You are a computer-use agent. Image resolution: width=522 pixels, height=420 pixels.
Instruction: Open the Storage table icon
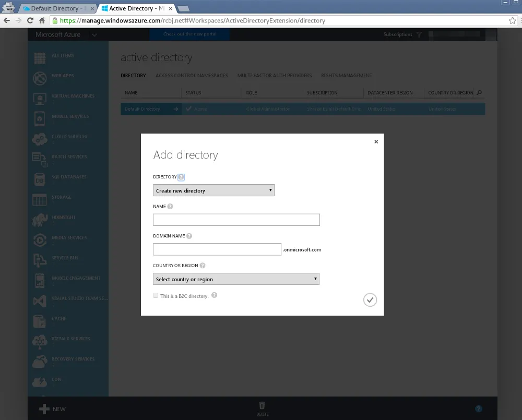40,200
